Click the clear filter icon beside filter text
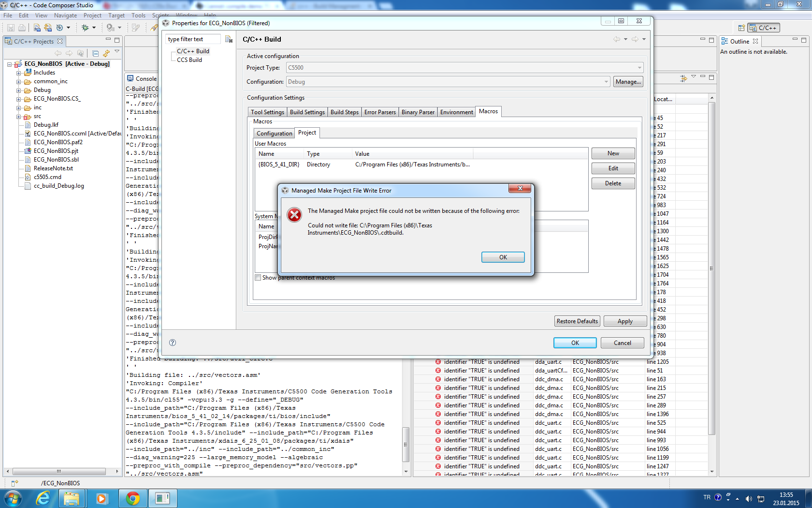The width and height of the screenshot is (812, 508). (229, 39)
